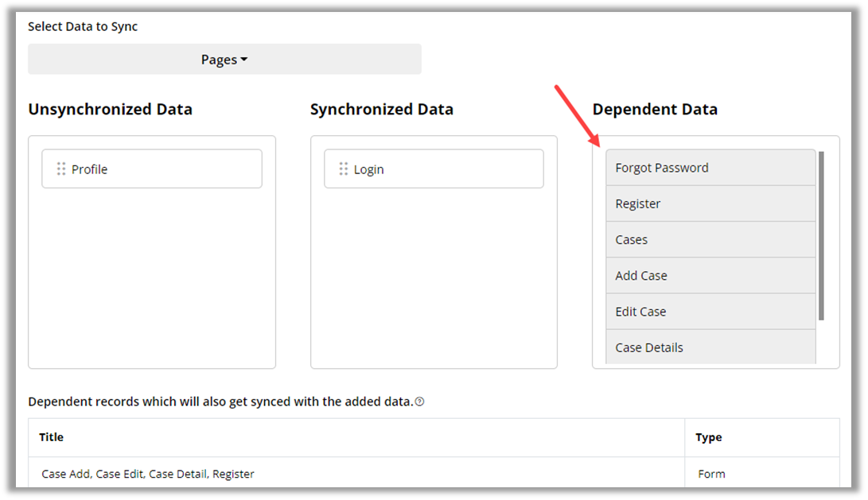Click the drag handle on Login
Image resolution: width=868 pixels, height=500 pixels.
(344, 169)
